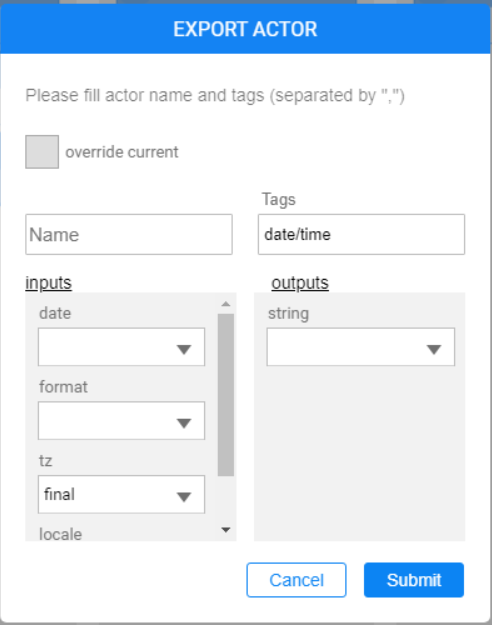Open the format input dropdown
Screen dimensions: 492x625
121,421
